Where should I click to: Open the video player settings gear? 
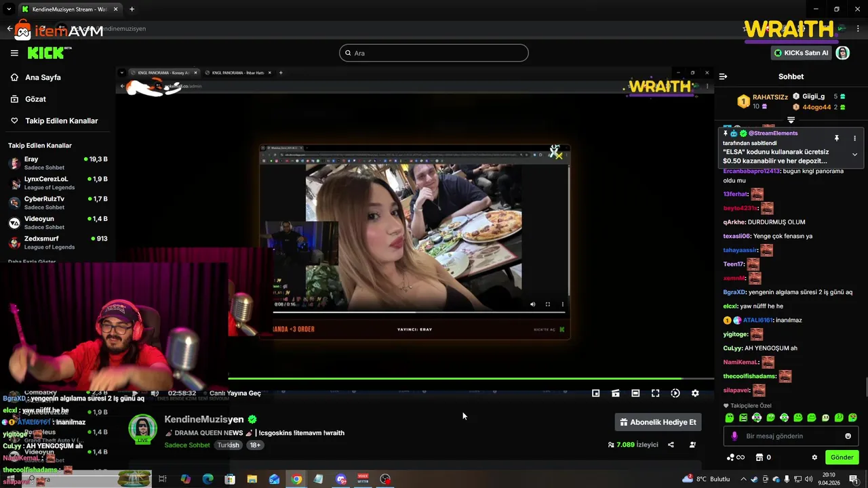(695, 393)
